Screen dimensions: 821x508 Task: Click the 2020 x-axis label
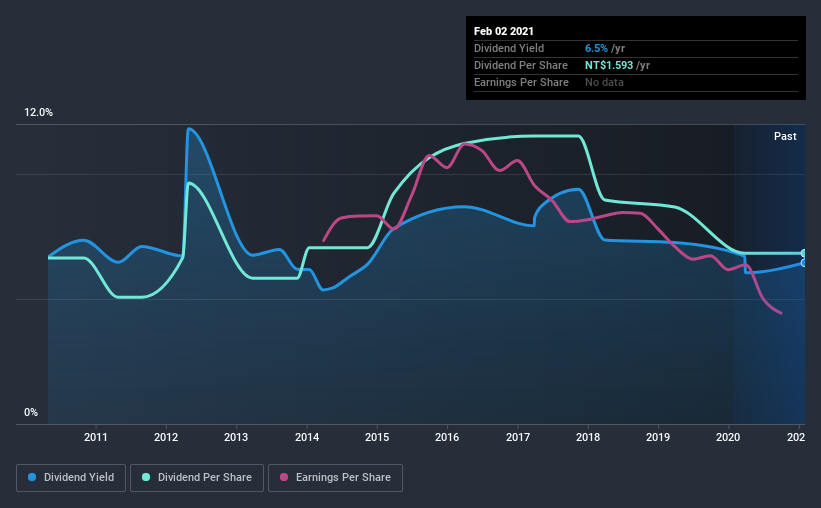(x=728, y=437)
